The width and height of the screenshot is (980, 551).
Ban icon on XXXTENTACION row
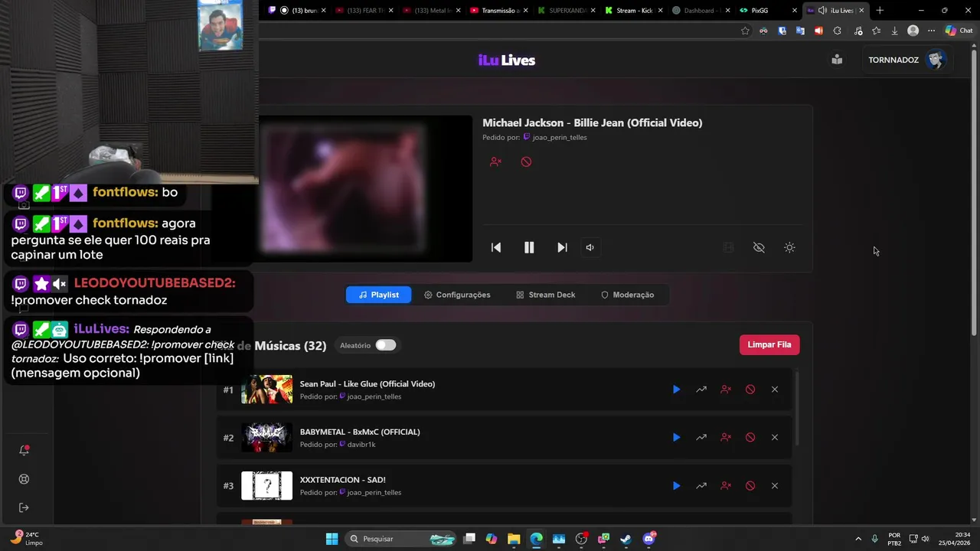tap(750, 486)
